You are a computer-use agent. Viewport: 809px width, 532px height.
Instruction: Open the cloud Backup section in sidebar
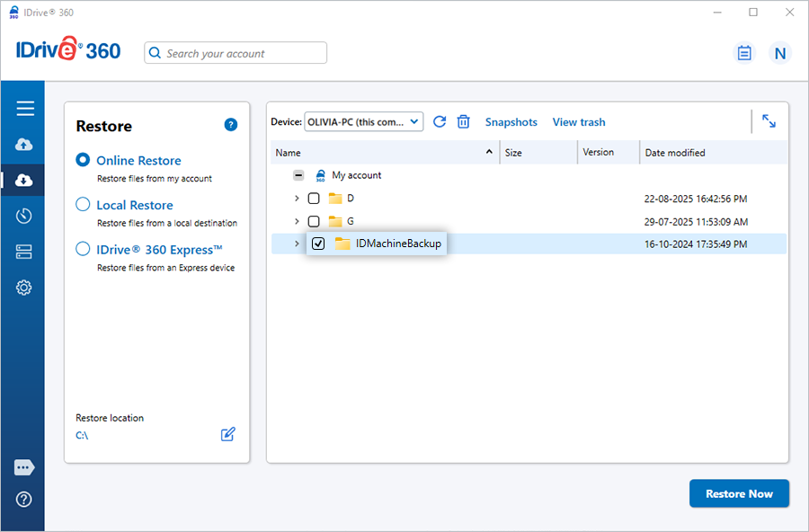24,145
